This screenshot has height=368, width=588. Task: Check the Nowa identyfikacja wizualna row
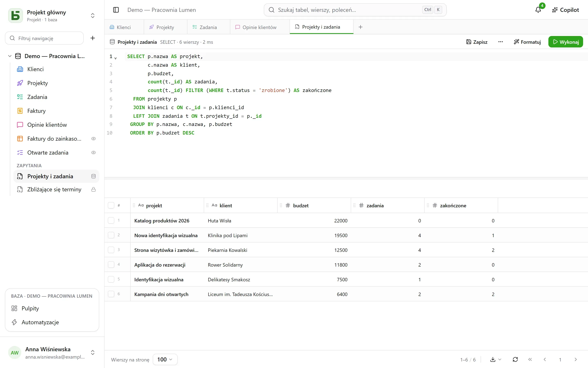coord(111,235)
